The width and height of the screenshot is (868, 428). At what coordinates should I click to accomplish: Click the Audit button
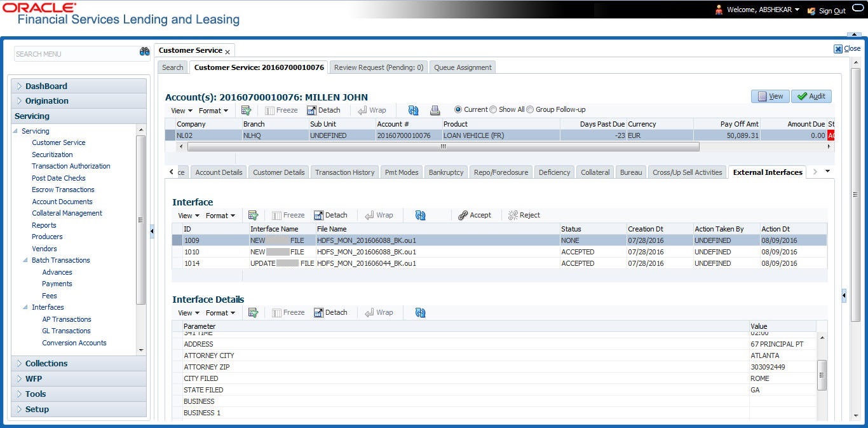click(811, 96)
